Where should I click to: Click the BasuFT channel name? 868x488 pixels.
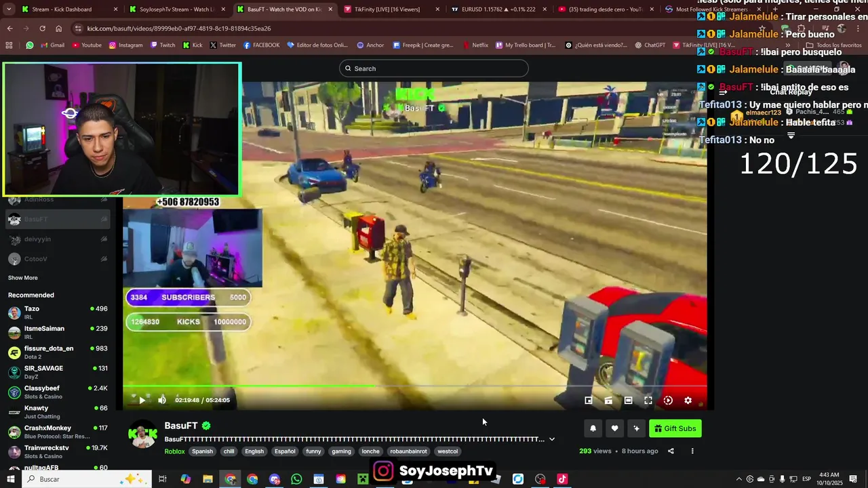(x=181, y=426)
